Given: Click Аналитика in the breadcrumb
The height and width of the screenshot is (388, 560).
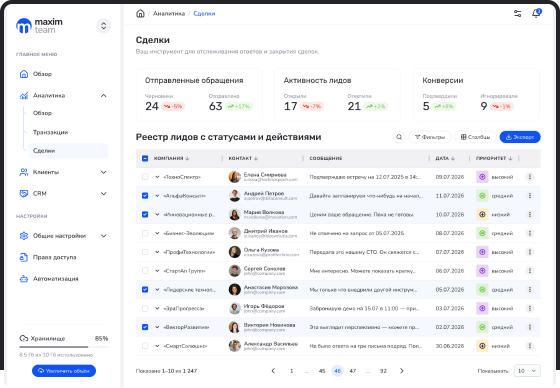Looking at the screenshot, I should coord(169,14).
